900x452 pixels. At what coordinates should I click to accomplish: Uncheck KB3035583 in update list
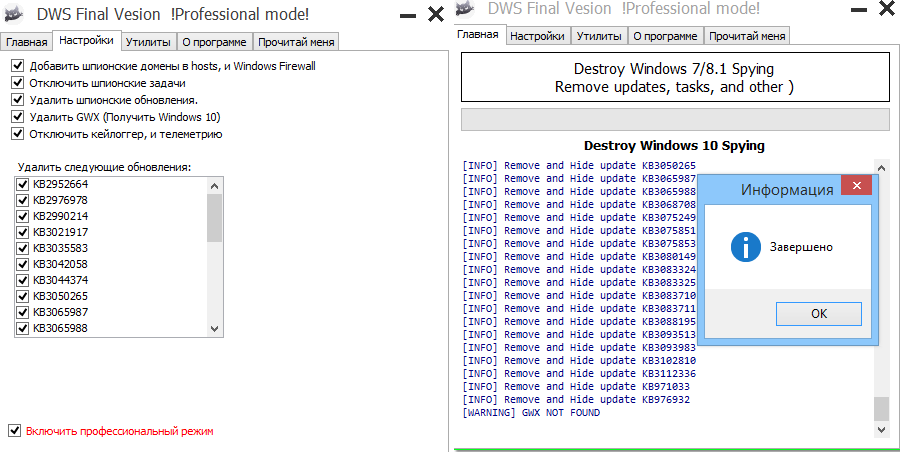click(22, 248)
